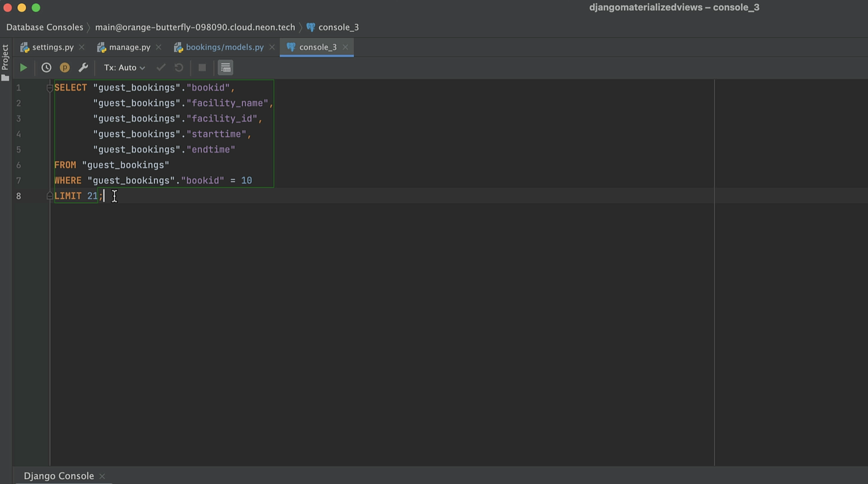The height and width of the screenshot is (484, 868).
Task: Click the FROM keyword on line 6
Action: 65,165
